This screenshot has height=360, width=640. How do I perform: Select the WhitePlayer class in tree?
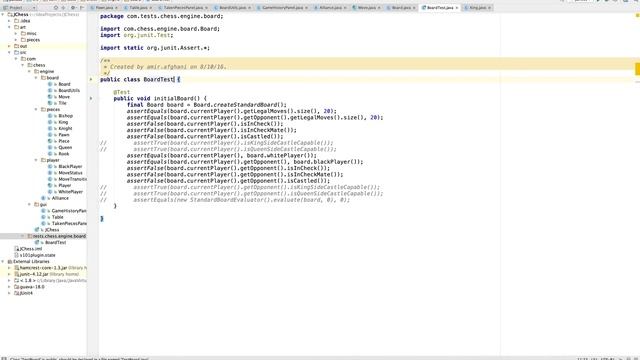coord(71,192)
